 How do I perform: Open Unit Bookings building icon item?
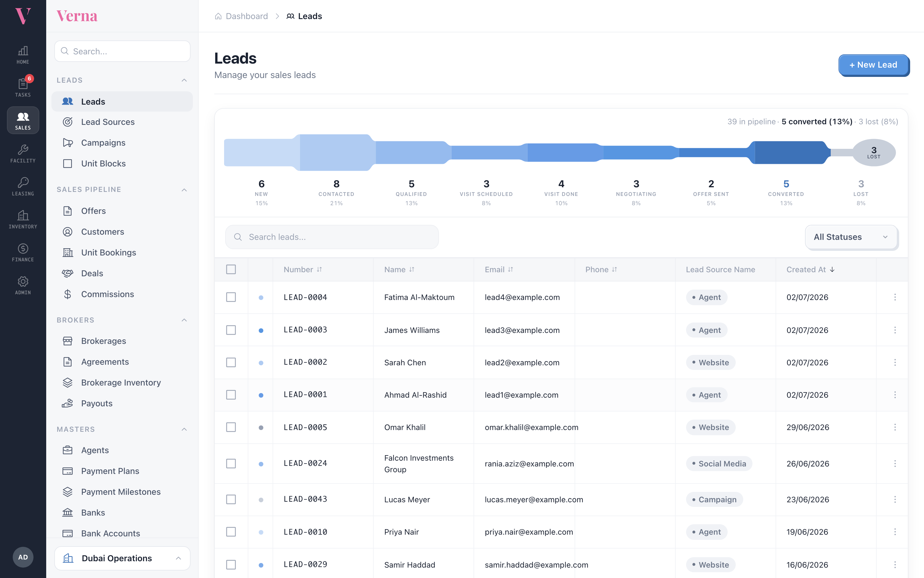pyautogui.click(x=122, y=253)
